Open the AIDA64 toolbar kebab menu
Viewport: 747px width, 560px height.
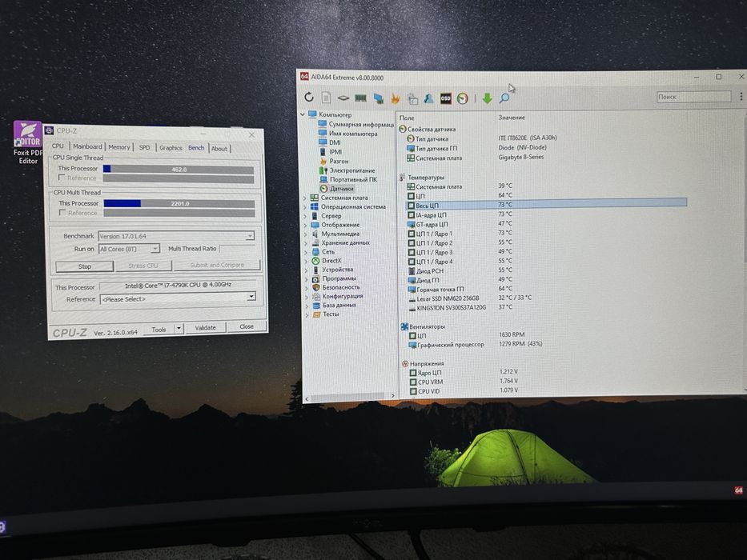741,97
